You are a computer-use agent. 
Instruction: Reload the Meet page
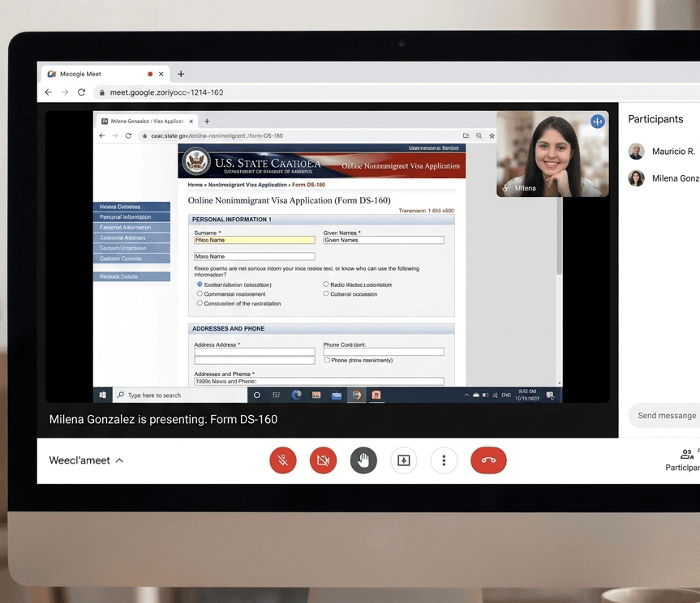81,92
